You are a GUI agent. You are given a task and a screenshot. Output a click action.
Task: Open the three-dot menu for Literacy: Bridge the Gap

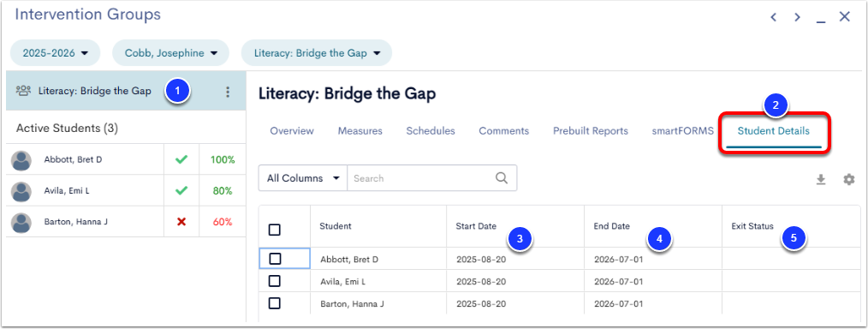tap(228, 92)
